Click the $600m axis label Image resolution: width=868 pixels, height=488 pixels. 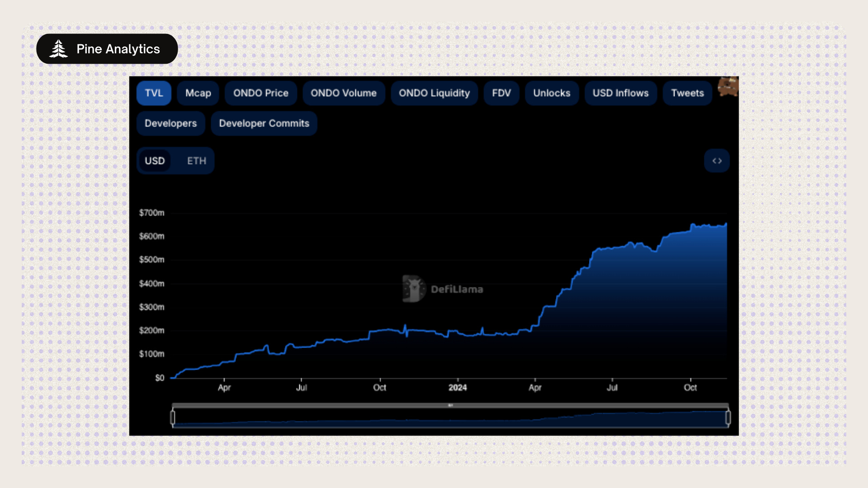pos(151,236)
